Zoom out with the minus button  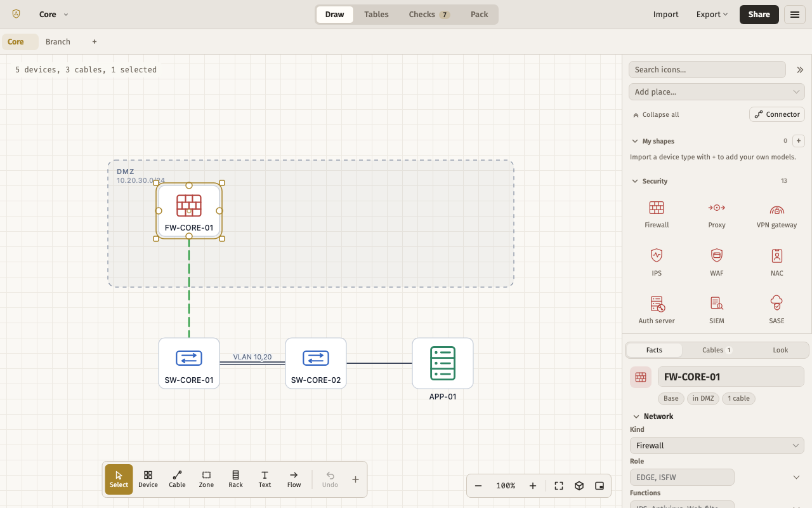(x=478, y=486)
